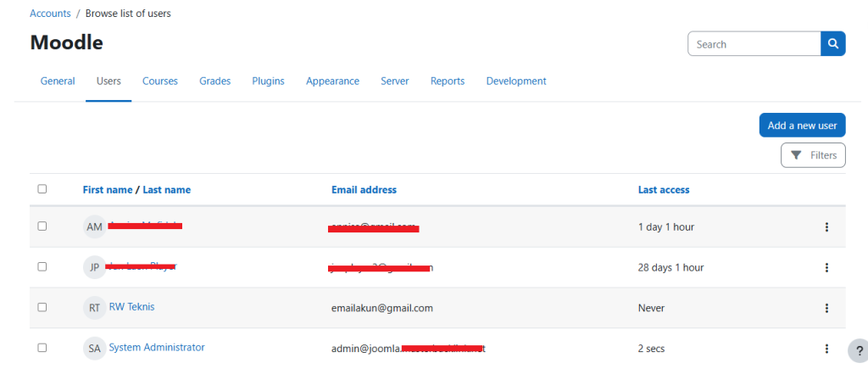Image resolution: width=868 pixels, height=369 pixels.
Task: Sort by Email address column
Action: point(364,189)
